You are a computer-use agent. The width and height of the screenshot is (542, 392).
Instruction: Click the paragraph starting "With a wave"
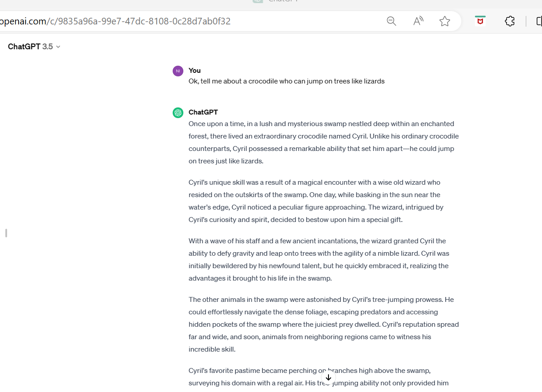click(319, 259)
